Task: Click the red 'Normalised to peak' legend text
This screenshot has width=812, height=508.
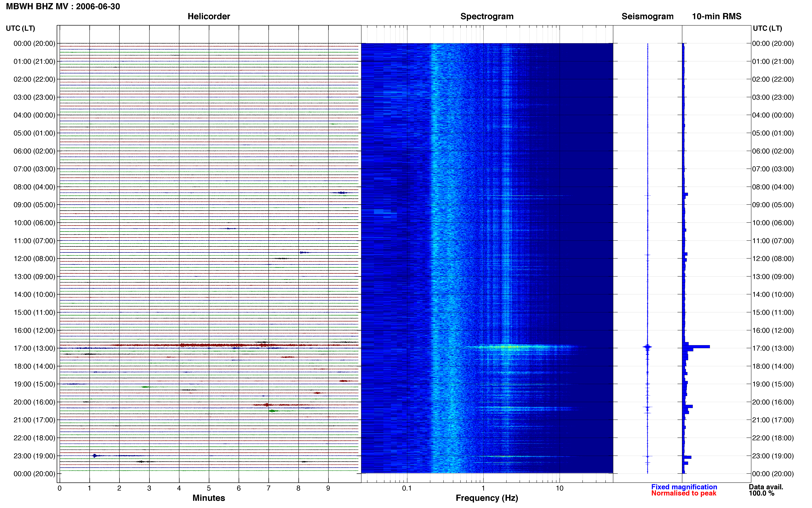Action: [684, 493]
